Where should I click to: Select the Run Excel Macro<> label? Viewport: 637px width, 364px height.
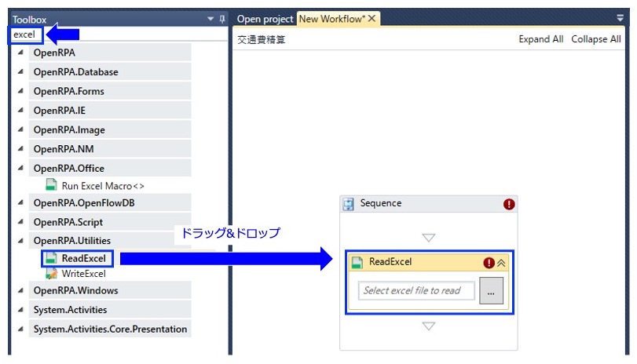click(103, 186)
